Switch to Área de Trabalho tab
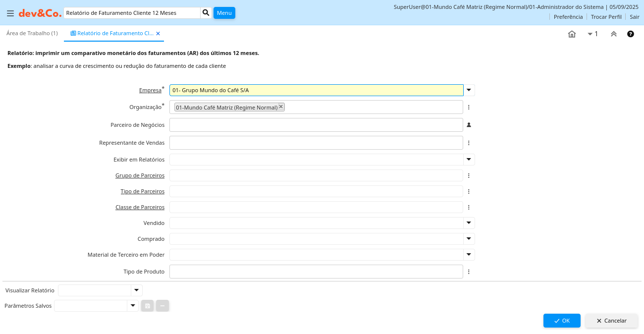The image size is (644, 334). pos(32,33)
